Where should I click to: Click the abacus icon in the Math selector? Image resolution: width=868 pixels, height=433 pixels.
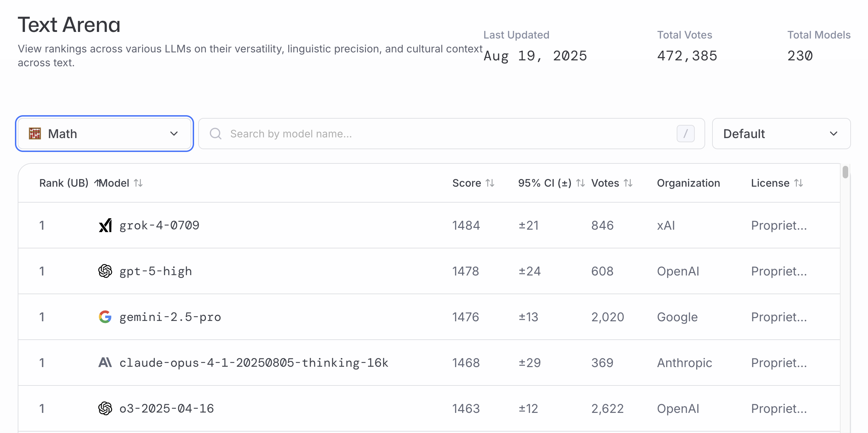click(x=35, y=134)
